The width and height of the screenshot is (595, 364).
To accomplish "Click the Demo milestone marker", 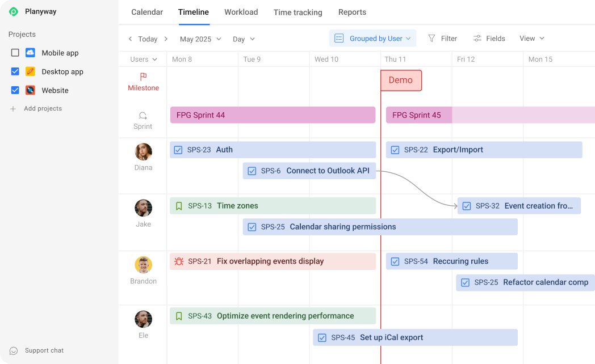I will (x=401, y=81).
